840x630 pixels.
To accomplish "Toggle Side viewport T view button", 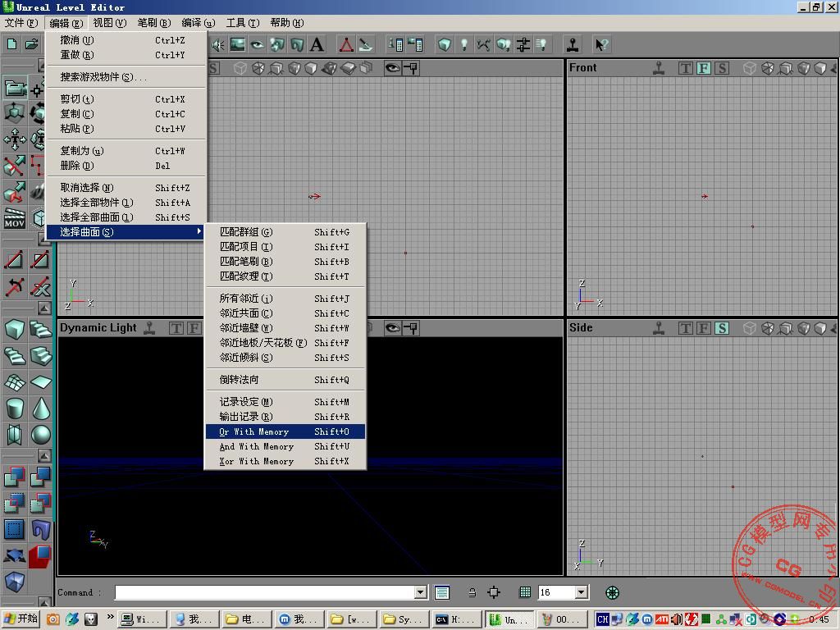I will pyautogui.click(x=685, y=328).
